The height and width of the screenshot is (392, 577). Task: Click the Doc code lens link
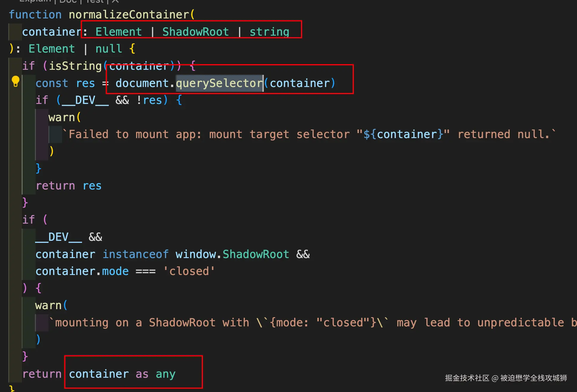coord(68,1)
